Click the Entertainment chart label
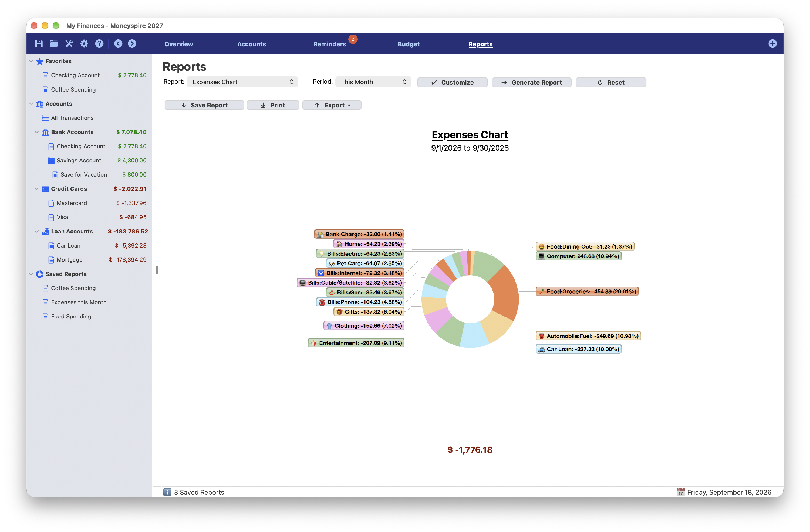The image size is (810, 532). coord(356,343)
